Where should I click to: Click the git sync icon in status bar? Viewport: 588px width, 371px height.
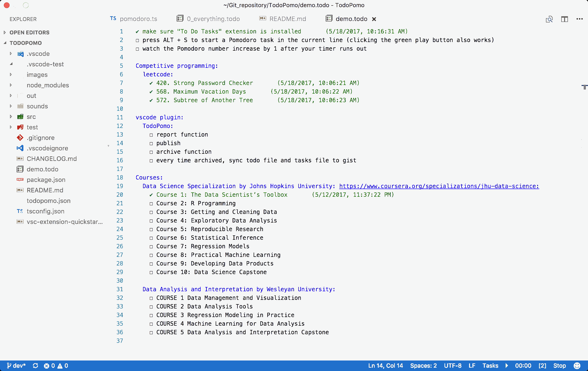point(35,366)
